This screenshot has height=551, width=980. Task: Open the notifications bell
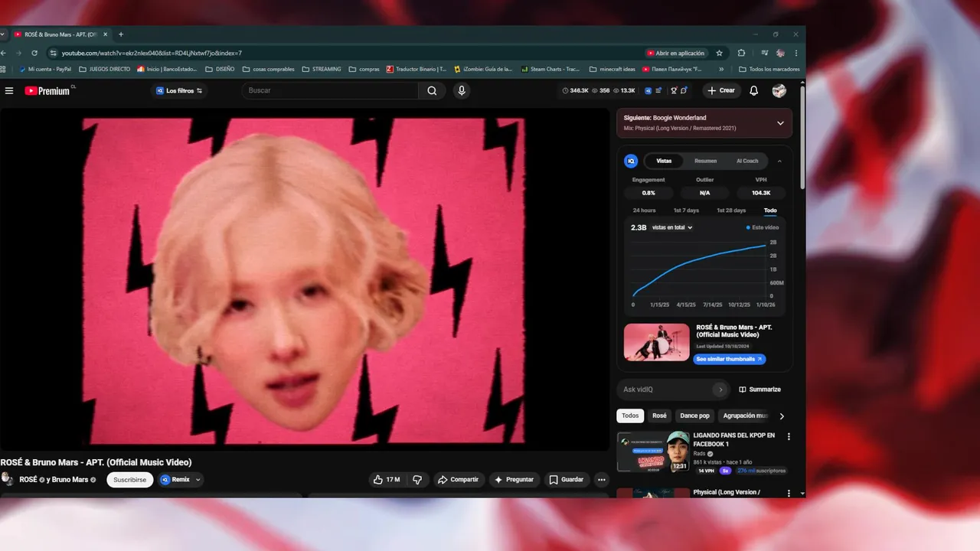point(753,90)
